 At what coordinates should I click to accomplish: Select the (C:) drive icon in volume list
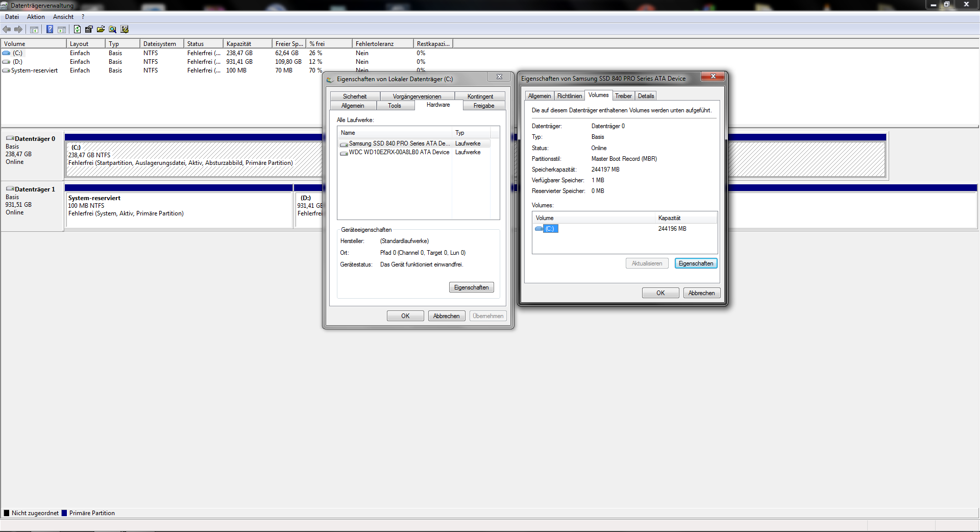6,53
